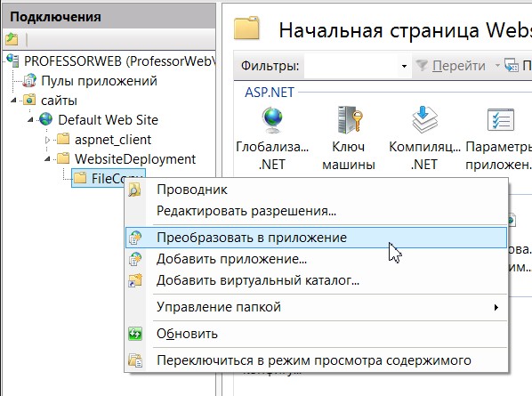532x396 pixels.
Task: Expand the aspnet_client node
Action: [x=47, y=140]
